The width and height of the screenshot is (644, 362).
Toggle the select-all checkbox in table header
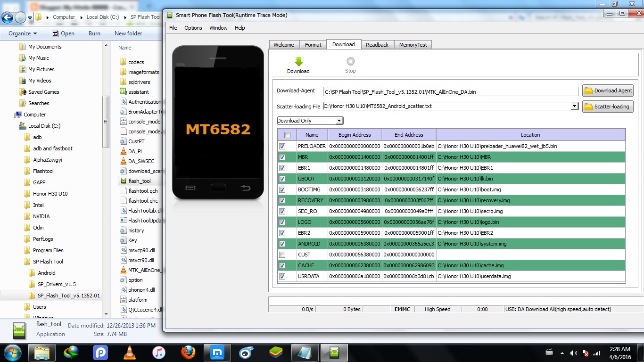pos(287,135)
